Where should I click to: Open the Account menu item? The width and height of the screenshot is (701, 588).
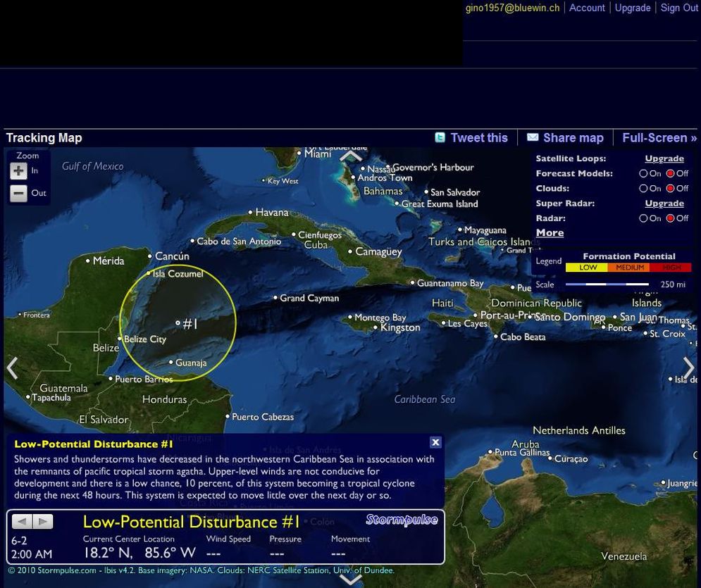587,8
